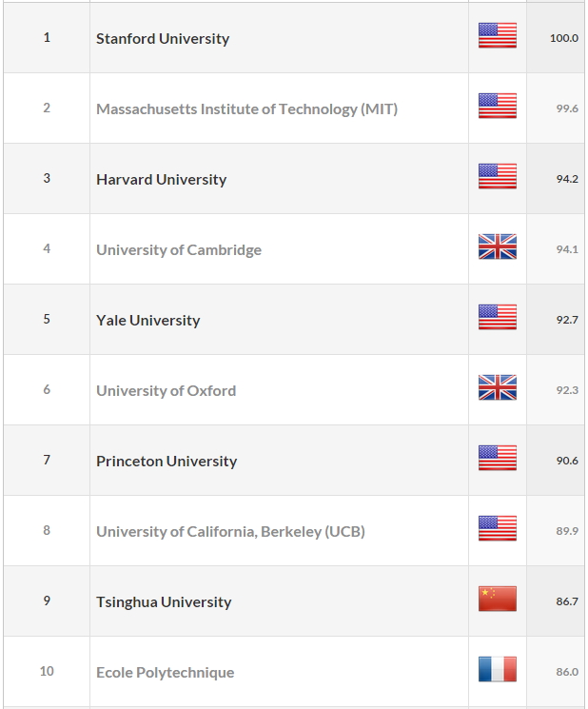The image size is (588, 709).
Task: Open the Harvard University link
Action: [162, 180]
